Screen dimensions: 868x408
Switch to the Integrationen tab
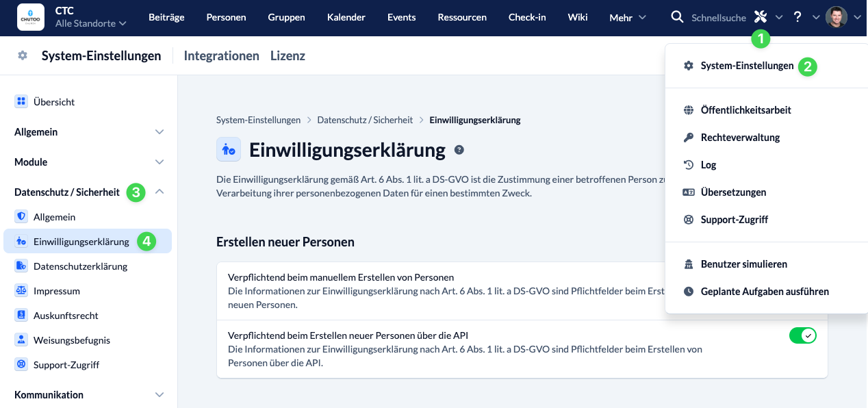point(221,56)
